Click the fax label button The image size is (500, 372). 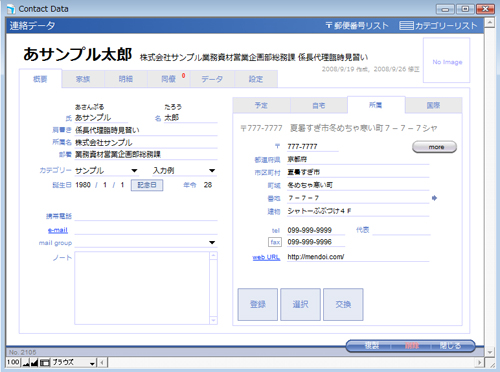pyautogui.click(x=275, y=242)
